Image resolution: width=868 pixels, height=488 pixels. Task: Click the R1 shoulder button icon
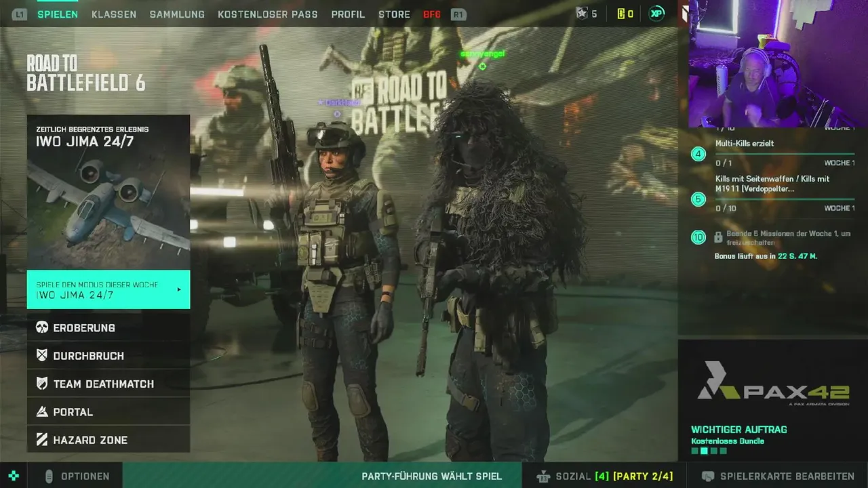click(458, 14)
